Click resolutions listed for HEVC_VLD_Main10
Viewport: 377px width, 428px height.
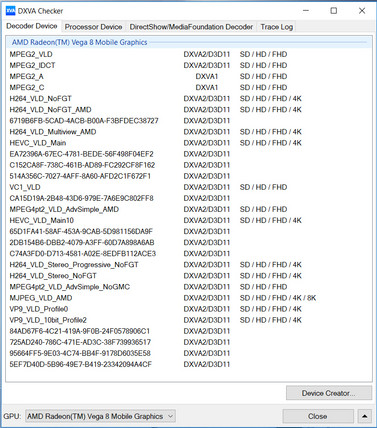coord(270,220)
